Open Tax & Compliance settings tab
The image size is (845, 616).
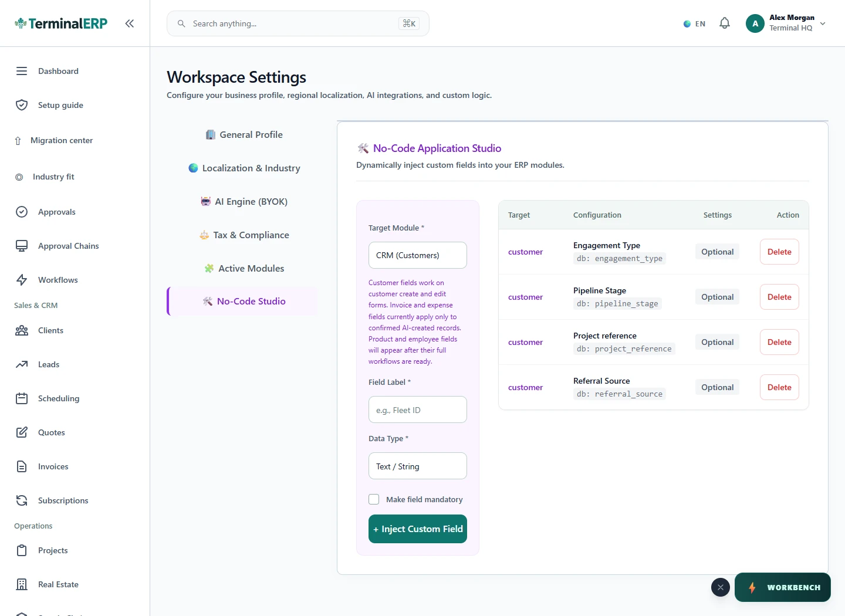244,235
